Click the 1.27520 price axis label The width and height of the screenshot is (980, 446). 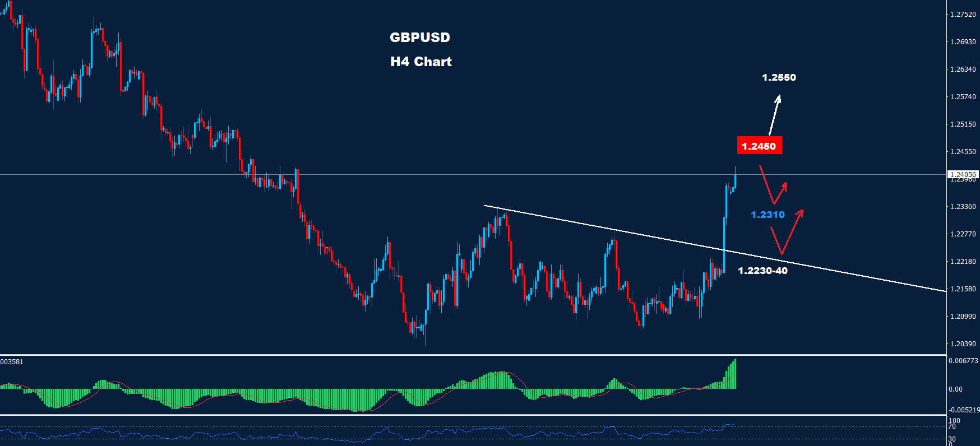(x=963, y=15)
